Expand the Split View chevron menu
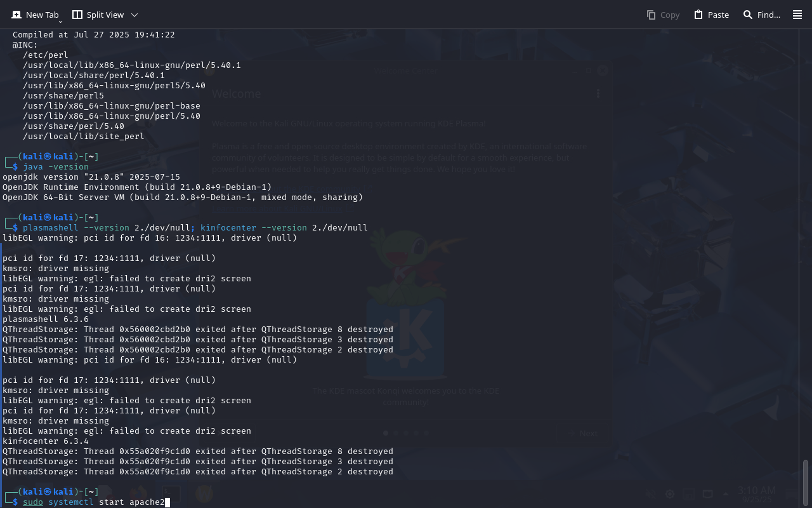The height and width of the screenshot is (508, 812). (134, 15)
